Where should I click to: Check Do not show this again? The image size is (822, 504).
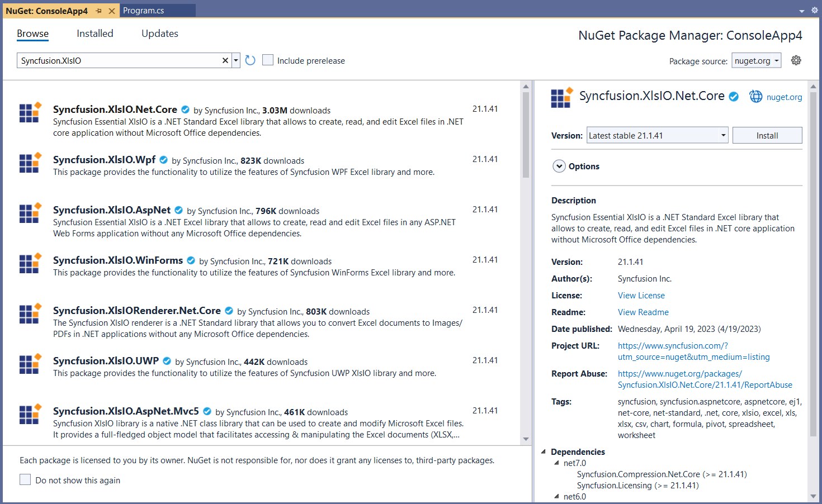coord(25,479)
